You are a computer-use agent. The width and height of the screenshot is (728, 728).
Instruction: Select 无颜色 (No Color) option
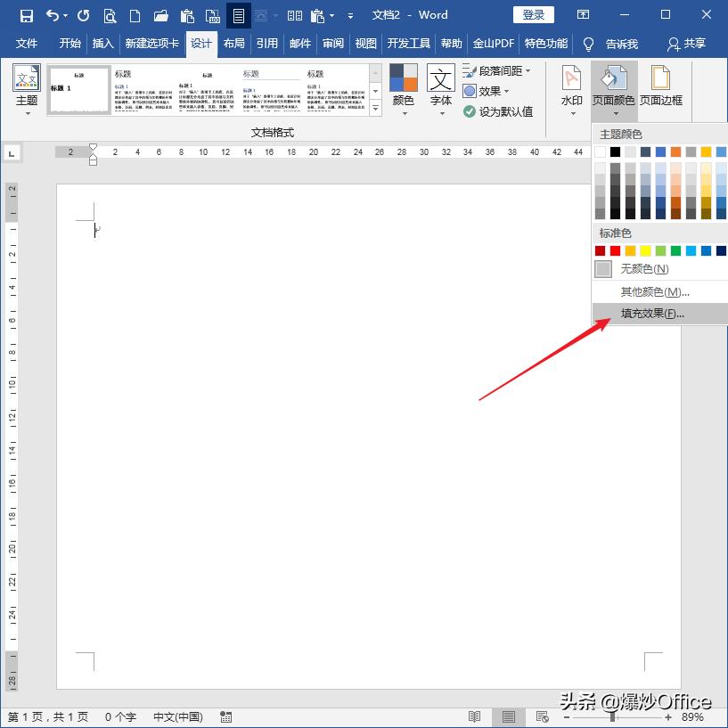(x=643, y=268)
